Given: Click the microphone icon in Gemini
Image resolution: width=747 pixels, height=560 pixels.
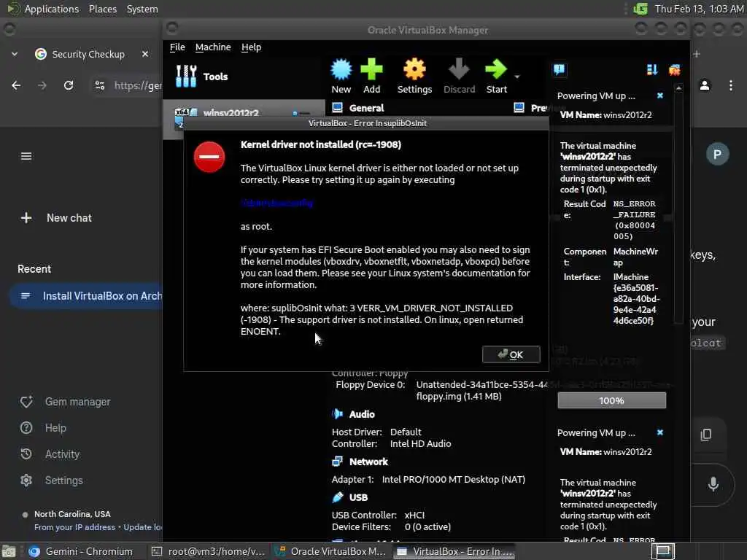Looking at the screenshot, I should pyautogui.click(x=713, y=484).
